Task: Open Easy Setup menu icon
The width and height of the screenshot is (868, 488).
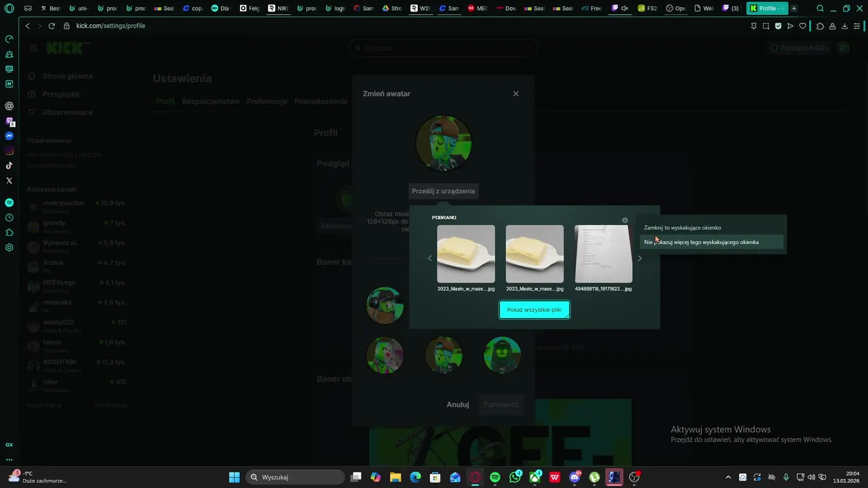Action: click(859, 26)
